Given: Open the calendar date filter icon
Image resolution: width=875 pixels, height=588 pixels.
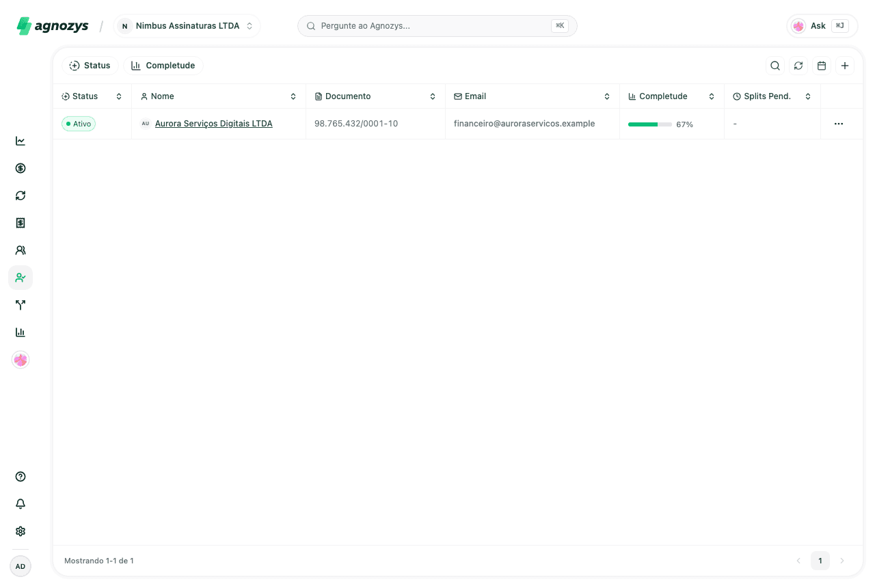Looking at the screenshot, I should (822, 66).
